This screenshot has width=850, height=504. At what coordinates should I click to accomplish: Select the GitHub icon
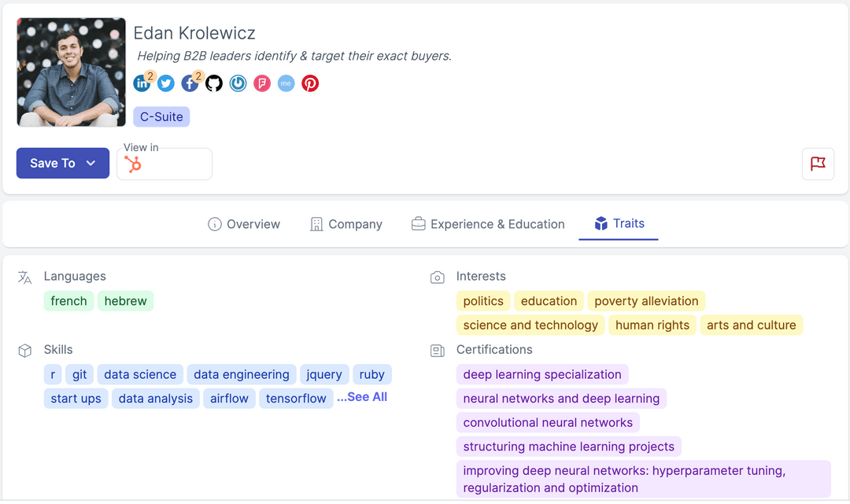pyautogui.click(x=213, y=83)
